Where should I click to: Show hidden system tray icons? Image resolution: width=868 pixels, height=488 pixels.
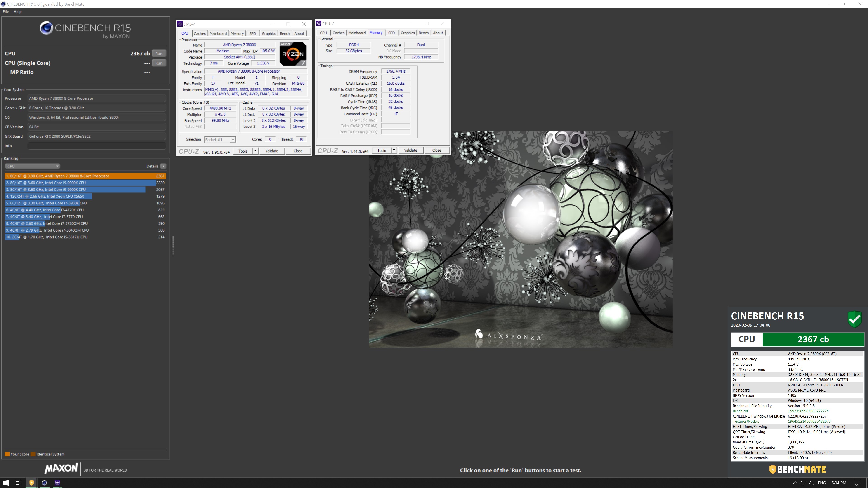coord(795,483)
